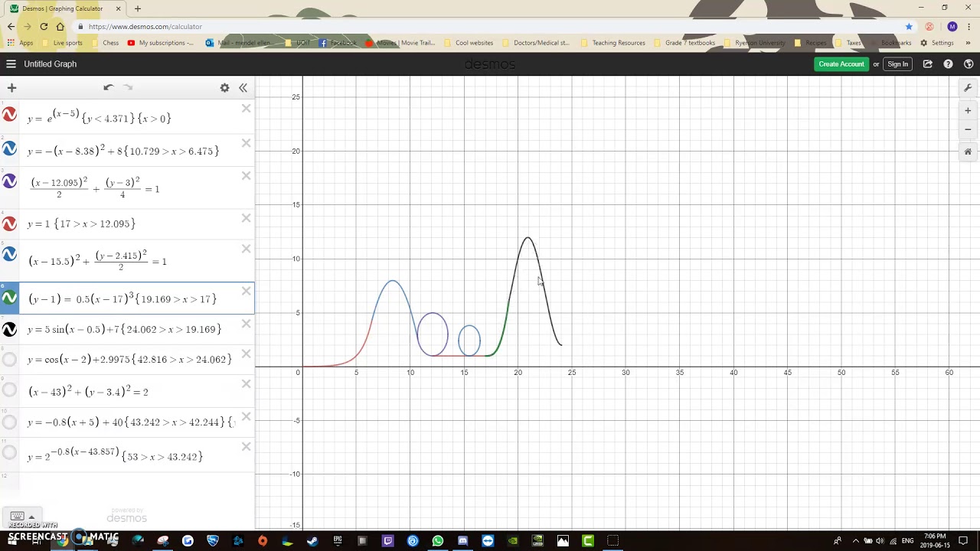Open the Facebook bookmark

[338, 43]
